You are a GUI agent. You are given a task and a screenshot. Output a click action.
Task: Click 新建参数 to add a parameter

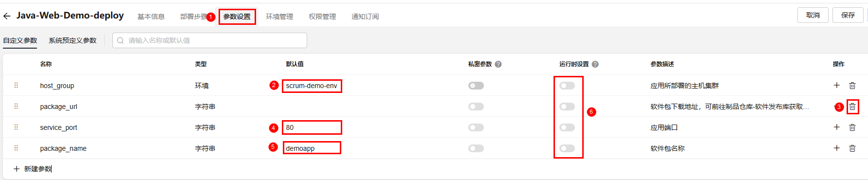click(33, 169)
